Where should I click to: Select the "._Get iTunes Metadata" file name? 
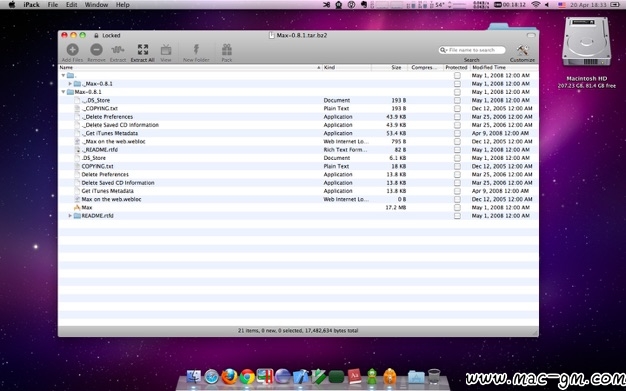[x=110, y=133]
